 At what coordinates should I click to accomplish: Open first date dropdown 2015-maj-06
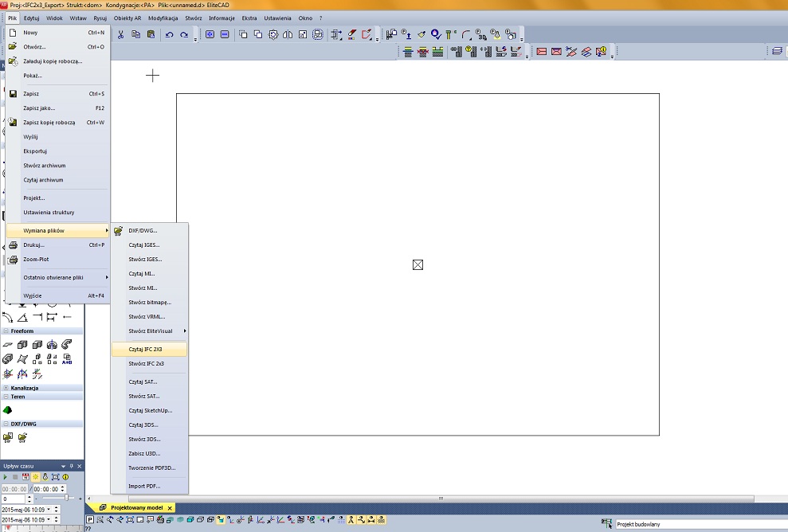tap(49, 510)
